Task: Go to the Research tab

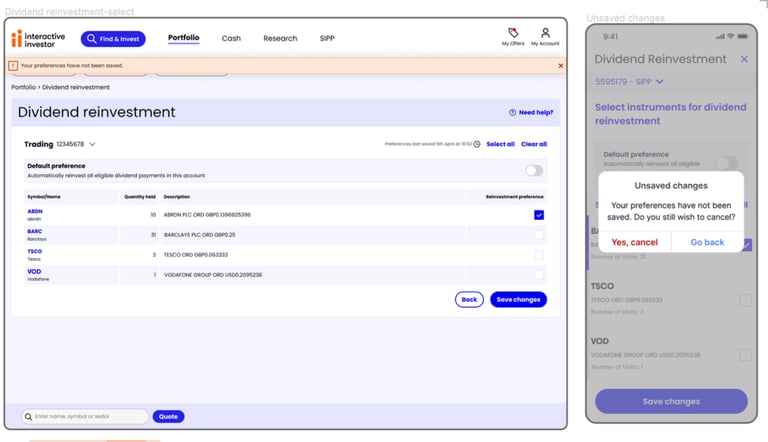Action: [280, 38]
